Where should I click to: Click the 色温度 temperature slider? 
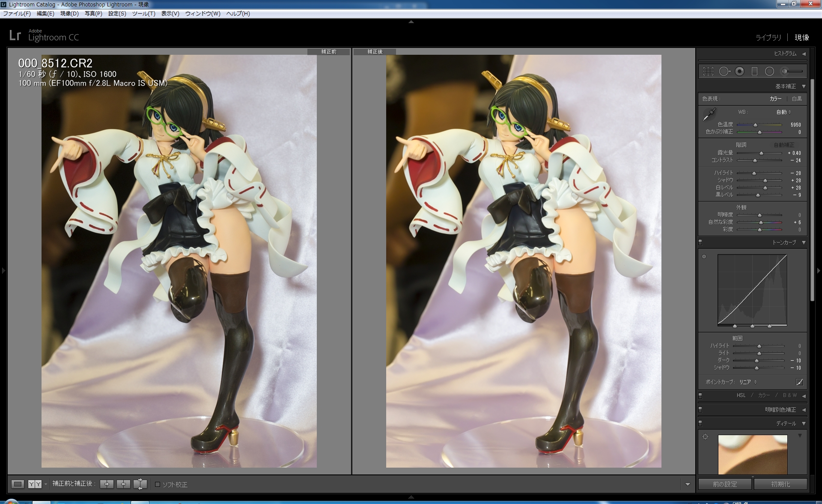tap(759, 125)
